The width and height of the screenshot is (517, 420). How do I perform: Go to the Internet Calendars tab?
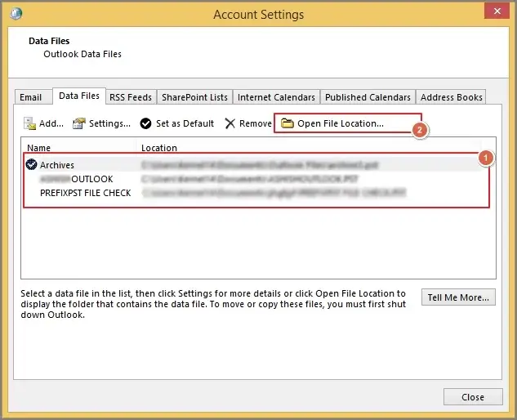276,97
